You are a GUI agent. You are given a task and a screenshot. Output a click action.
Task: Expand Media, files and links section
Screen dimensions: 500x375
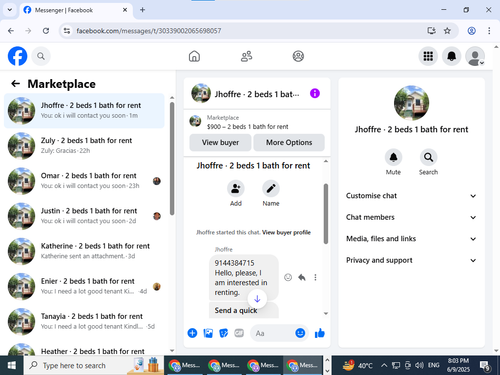coord(411,239)
